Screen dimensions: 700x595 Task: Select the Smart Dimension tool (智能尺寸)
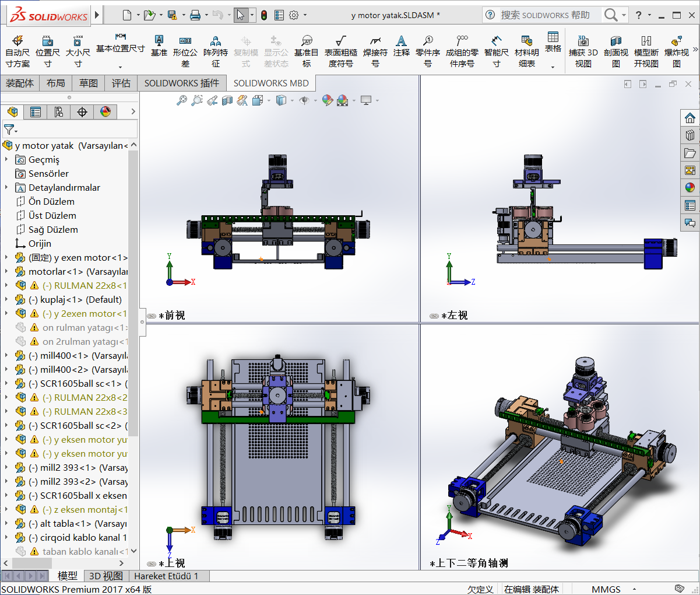coord(497,51)
